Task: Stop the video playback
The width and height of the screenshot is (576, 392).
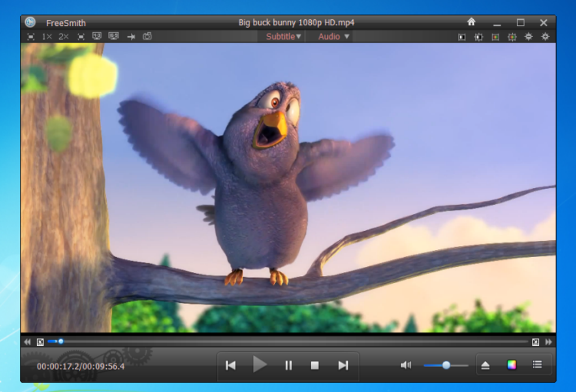Action: 315,365
